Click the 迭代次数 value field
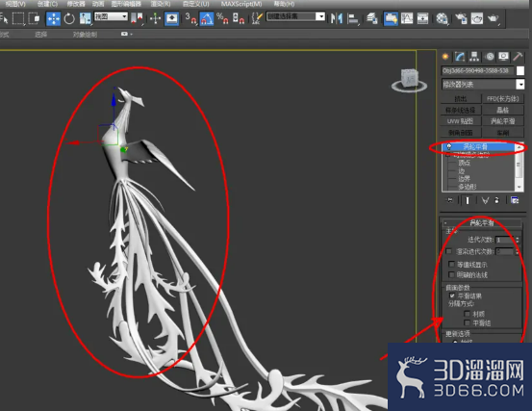Image resolution: width=532 pixels, height=411 pixels. click(x=505, y=240)
